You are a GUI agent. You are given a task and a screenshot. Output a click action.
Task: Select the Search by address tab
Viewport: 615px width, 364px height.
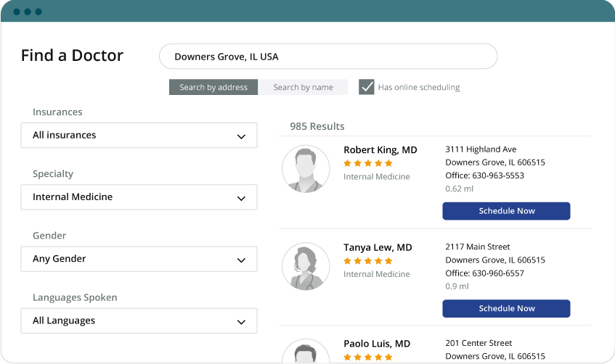pyautogui.click(x=213, y=87)
